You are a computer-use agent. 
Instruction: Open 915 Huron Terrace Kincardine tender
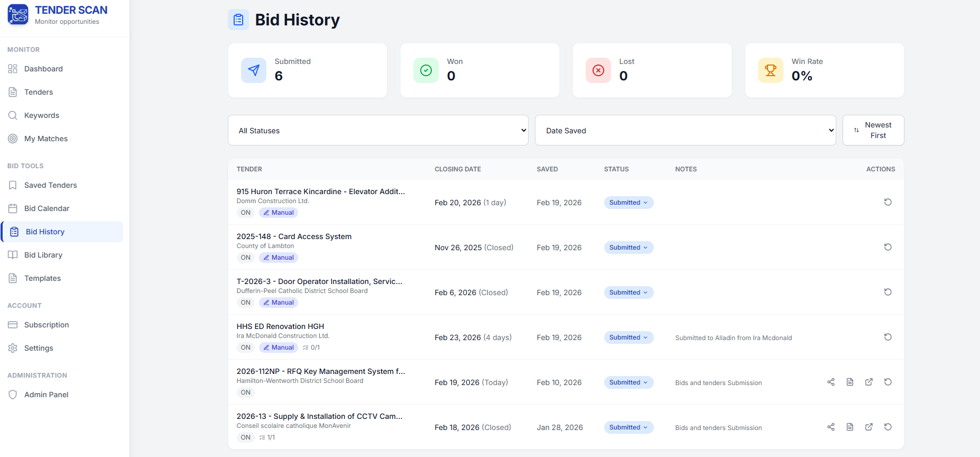[321, 191]
